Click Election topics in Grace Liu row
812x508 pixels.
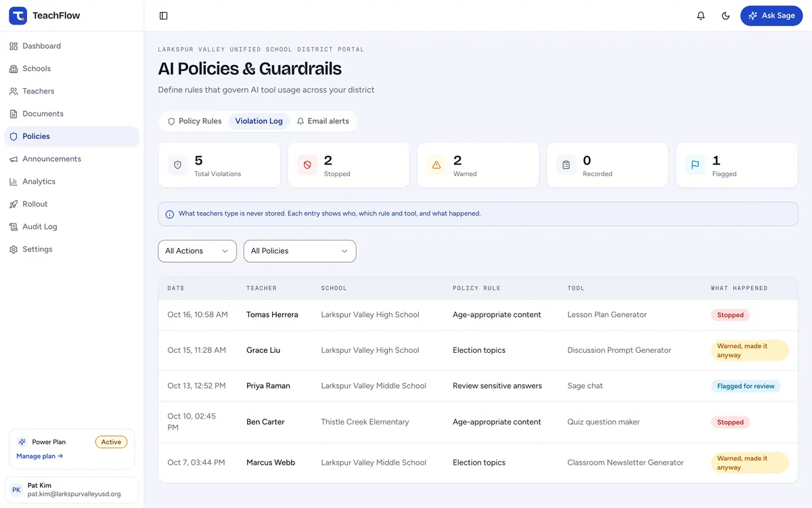click(x=479, y=350)
